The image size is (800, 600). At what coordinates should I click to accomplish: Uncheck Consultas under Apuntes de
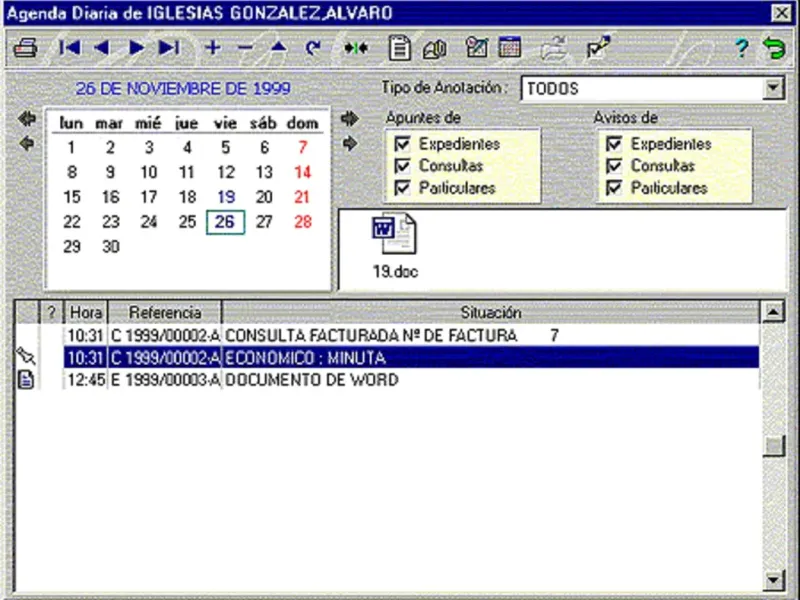coord(403,166)
